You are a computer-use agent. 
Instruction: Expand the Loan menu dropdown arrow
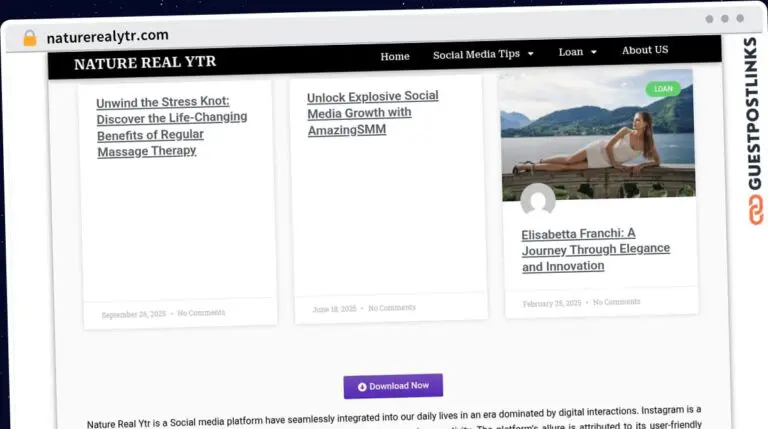pyautogui.click(x=593, y=52)
